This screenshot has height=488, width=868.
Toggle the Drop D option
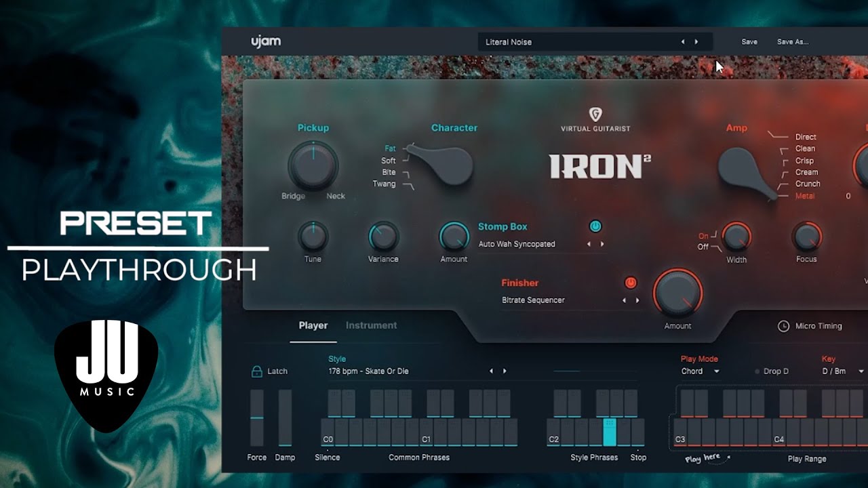point(772,371)
